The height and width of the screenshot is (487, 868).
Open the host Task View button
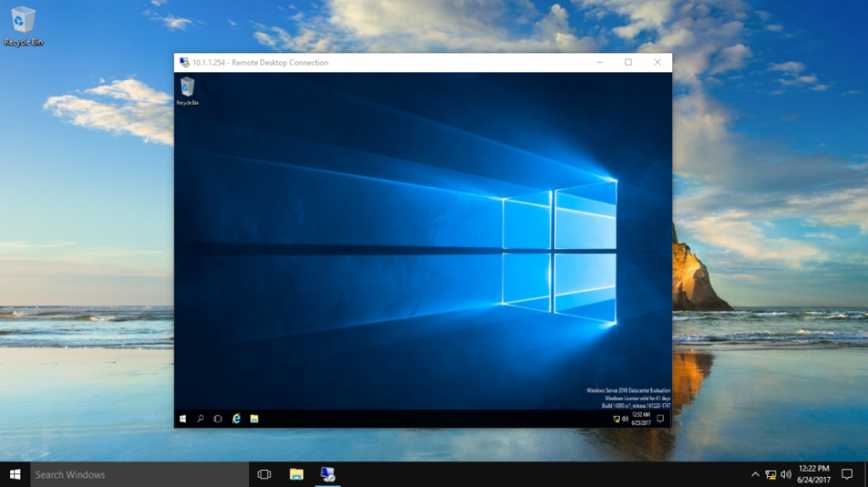point(264,474)
